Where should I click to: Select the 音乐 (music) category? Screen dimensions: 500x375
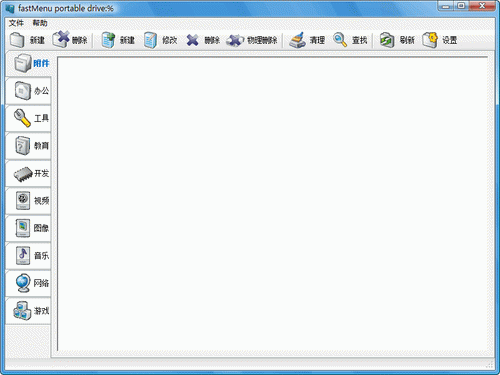[29, 256]
